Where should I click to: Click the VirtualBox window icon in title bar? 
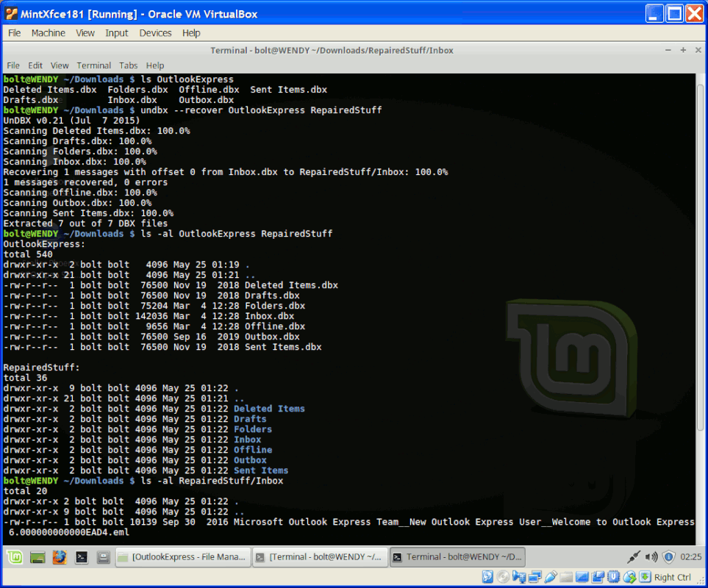point(11,14)
